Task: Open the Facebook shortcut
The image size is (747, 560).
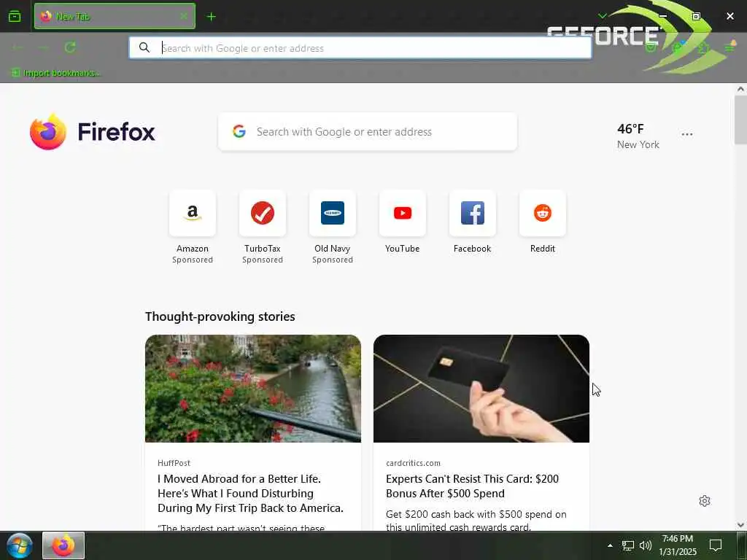Action: tap(473, 213)
